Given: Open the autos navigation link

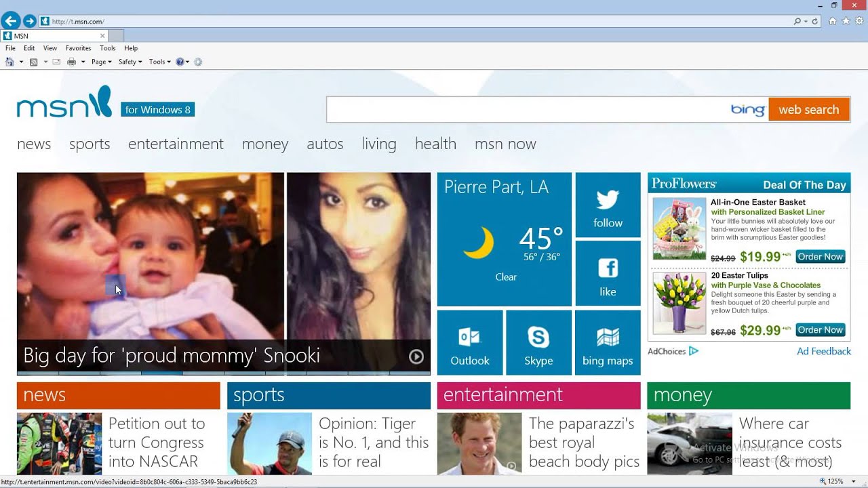Looking at the screenshot, I should pyautogui.click(x=325, y=144).
